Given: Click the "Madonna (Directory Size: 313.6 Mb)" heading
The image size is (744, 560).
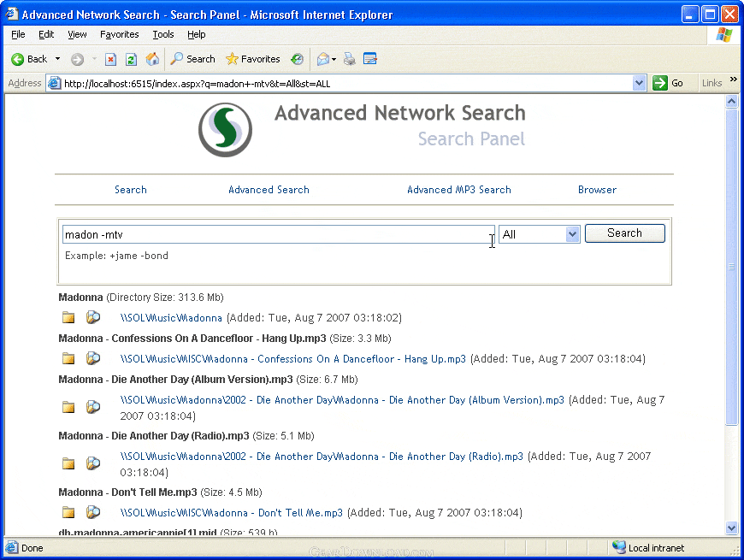Looking at the screenshot, I should (141, 298).
